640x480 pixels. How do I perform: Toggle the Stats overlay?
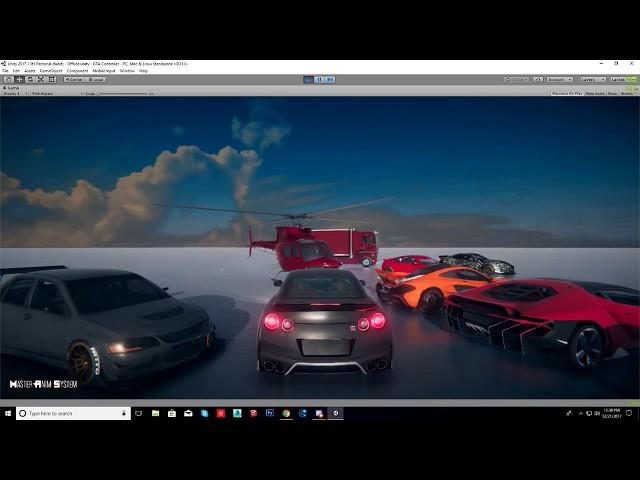[x=612, y=93]
